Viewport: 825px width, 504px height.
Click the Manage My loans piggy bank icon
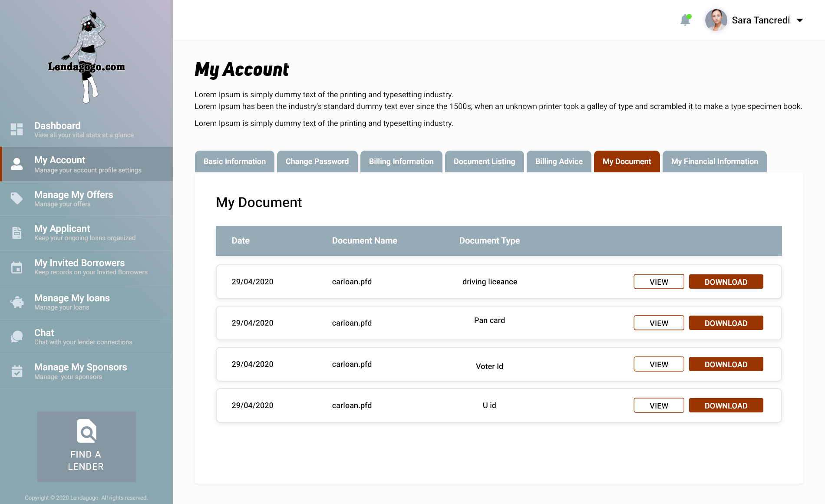pyautogui.click(x=17, y=302)
